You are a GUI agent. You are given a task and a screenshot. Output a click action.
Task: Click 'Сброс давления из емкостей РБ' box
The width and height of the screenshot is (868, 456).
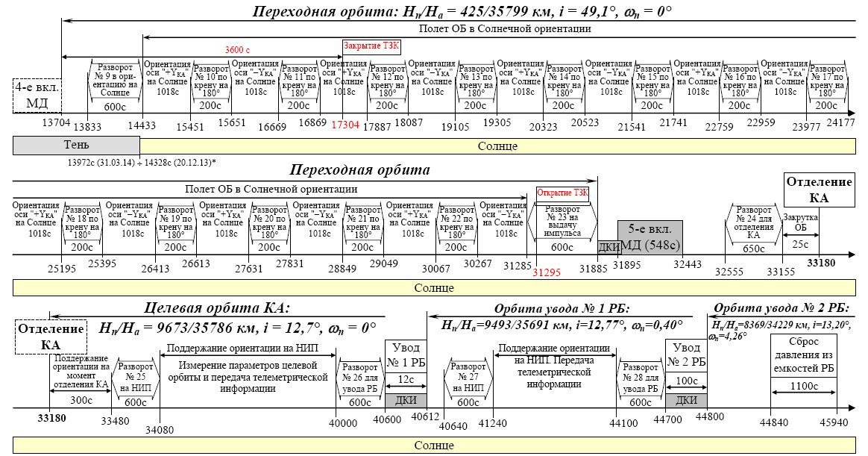(x=804, y=355)
